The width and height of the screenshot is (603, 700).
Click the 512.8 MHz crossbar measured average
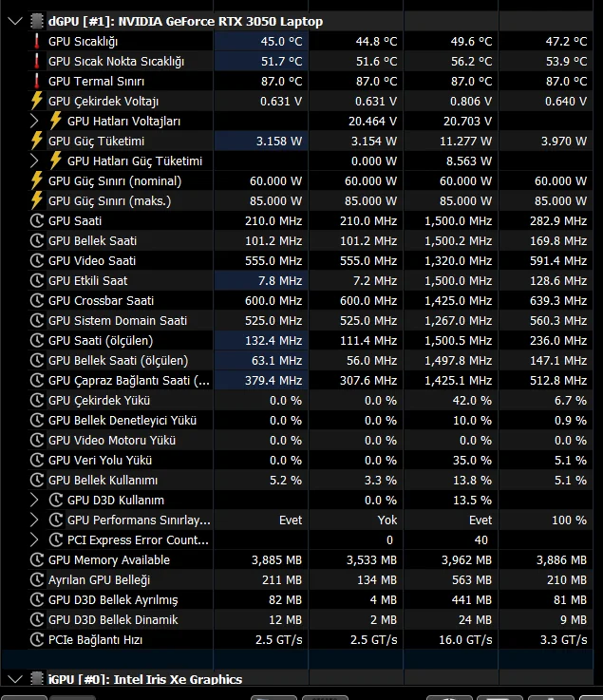[x=558, y=380]
